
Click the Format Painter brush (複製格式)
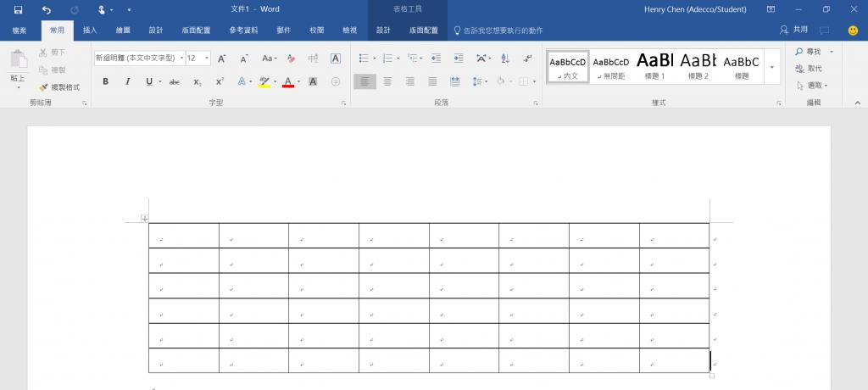tap(60, 87)
